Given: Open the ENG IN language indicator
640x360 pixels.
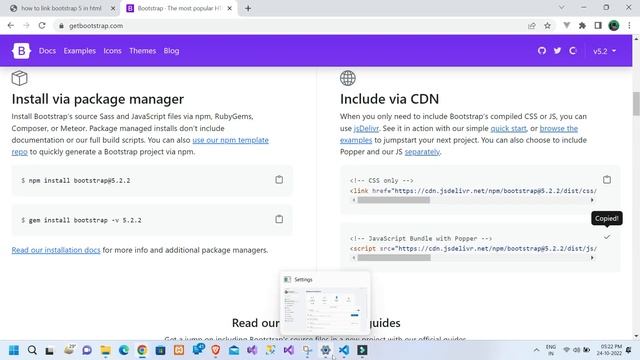Looking at the screenshot, I should coord(551,350).
